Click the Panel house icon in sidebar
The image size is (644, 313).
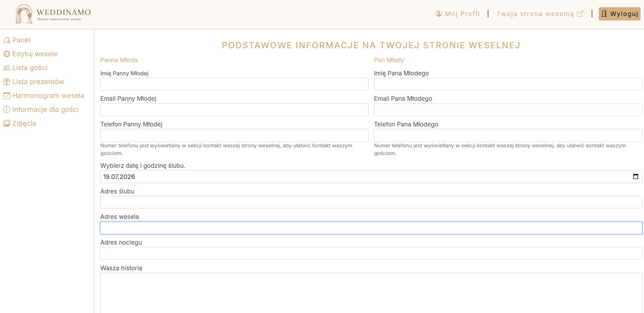tap(7, 40)
